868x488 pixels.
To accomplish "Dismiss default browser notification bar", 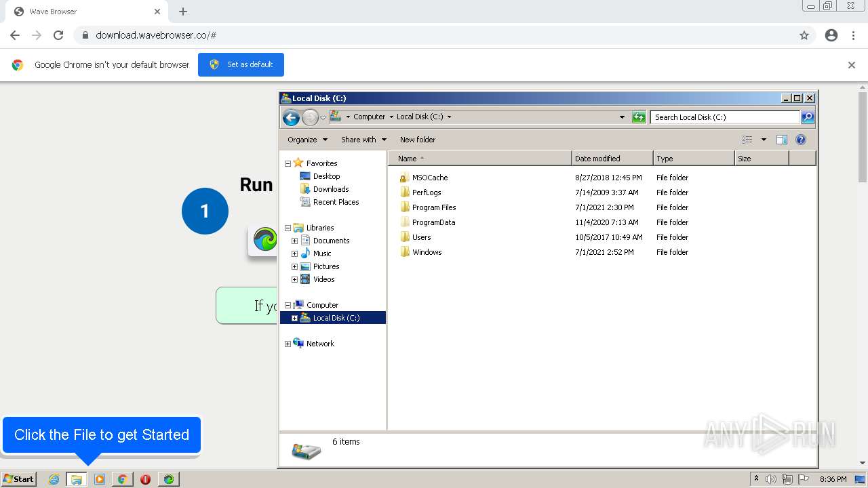I will point(852,65).
